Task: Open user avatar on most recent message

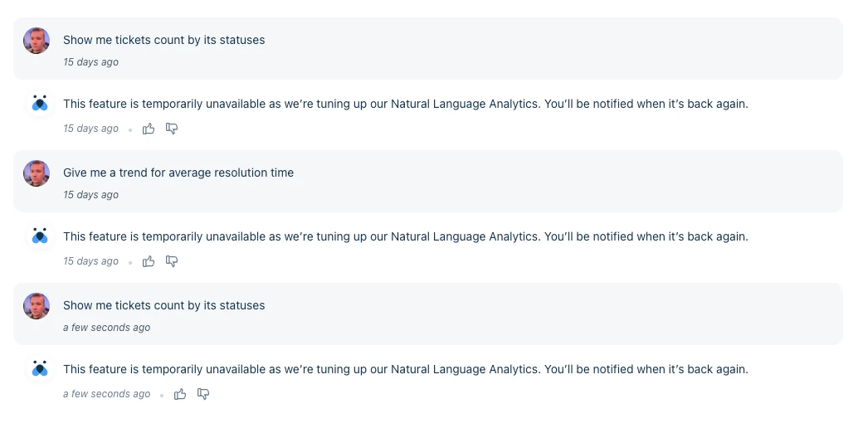Action: [x=37, y=306]
